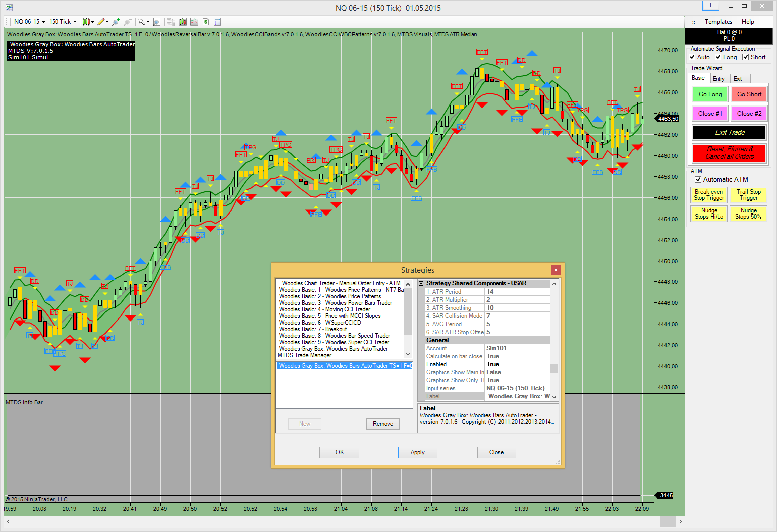Disable the Automatic ATM checkbox
The image size is (777, 532).
[698, 179]
